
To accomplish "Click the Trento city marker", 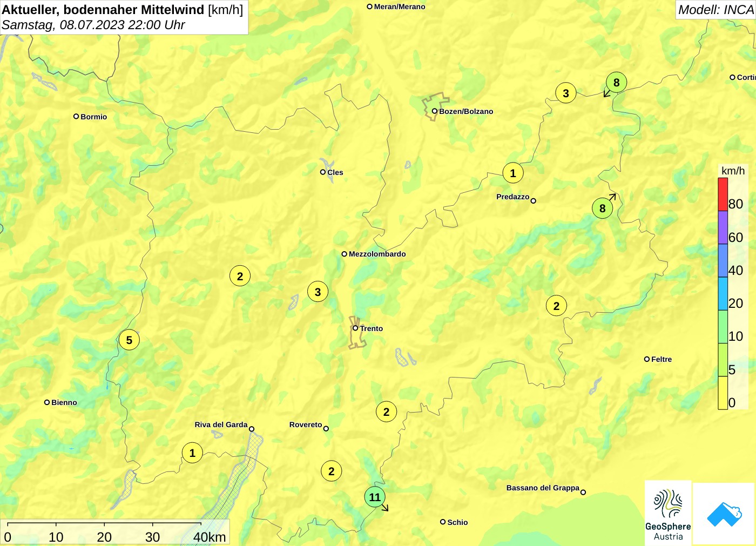I will pos(355,328).
